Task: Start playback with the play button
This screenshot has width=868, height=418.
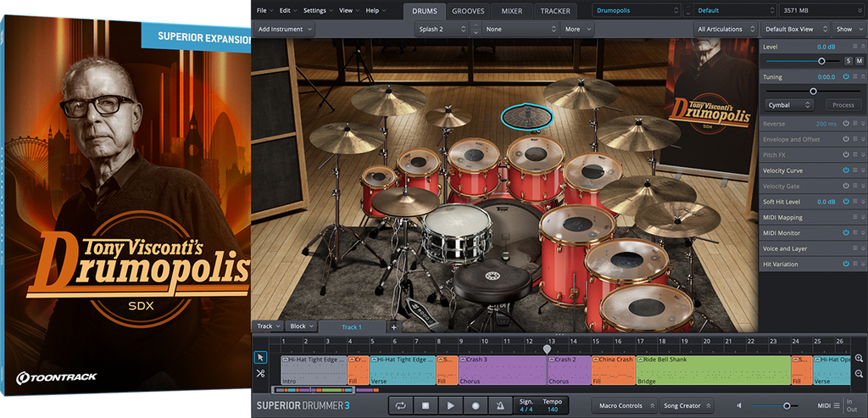Action: click(451, 406)
